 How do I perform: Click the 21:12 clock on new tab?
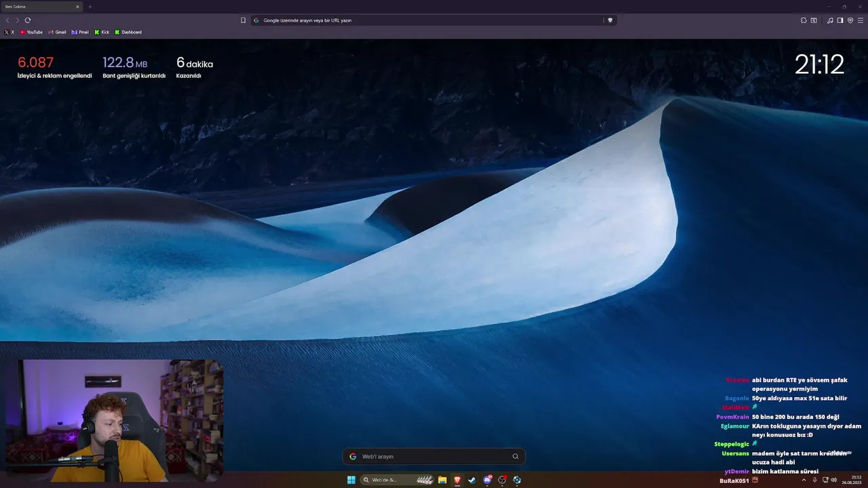819,64
